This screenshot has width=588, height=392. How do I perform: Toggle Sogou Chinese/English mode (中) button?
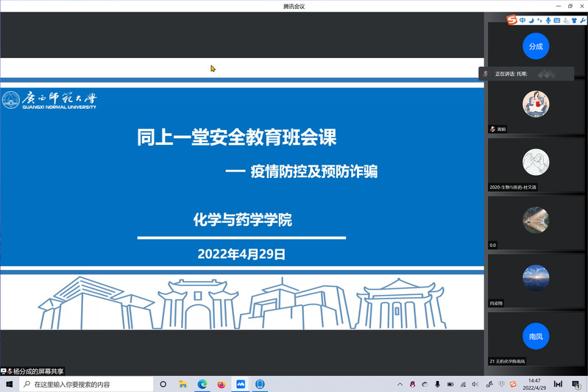(x=523, y=20)
